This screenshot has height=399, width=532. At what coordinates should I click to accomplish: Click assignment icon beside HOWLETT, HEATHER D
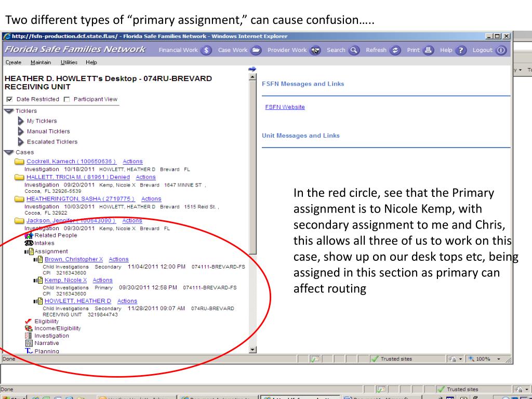[x=38, y=301]
